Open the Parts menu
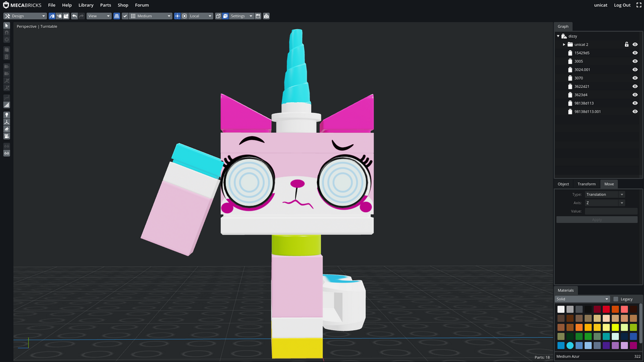This screenshot has height=362, width=644. click(106, 5)
